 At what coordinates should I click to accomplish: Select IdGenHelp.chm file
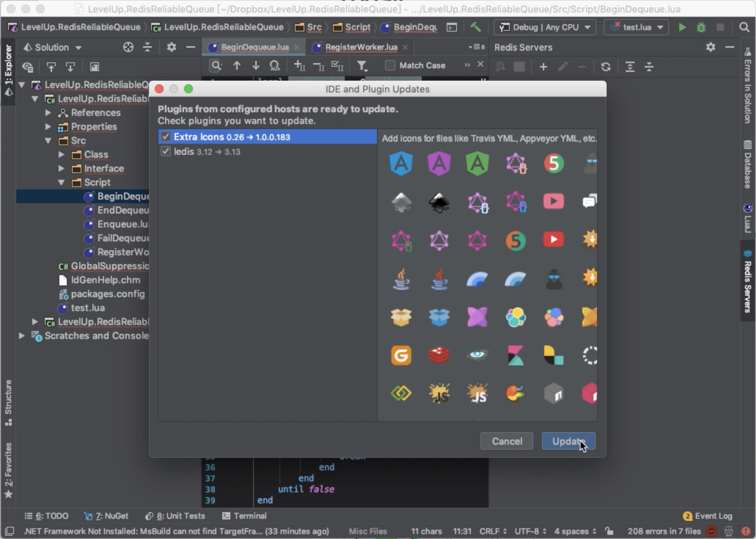(99, 280)
